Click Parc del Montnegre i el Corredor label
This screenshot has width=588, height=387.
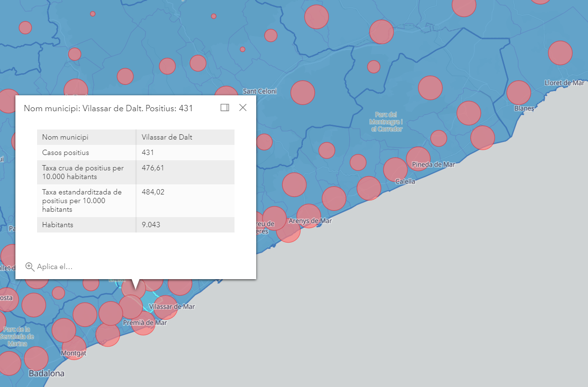(387, 122)
